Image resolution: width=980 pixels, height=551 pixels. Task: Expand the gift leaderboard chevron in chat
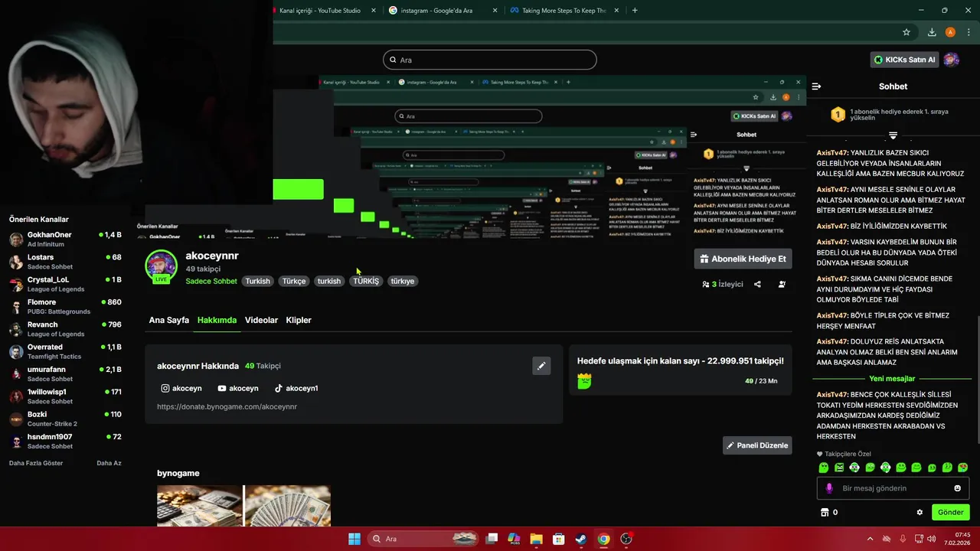(893, 135)
